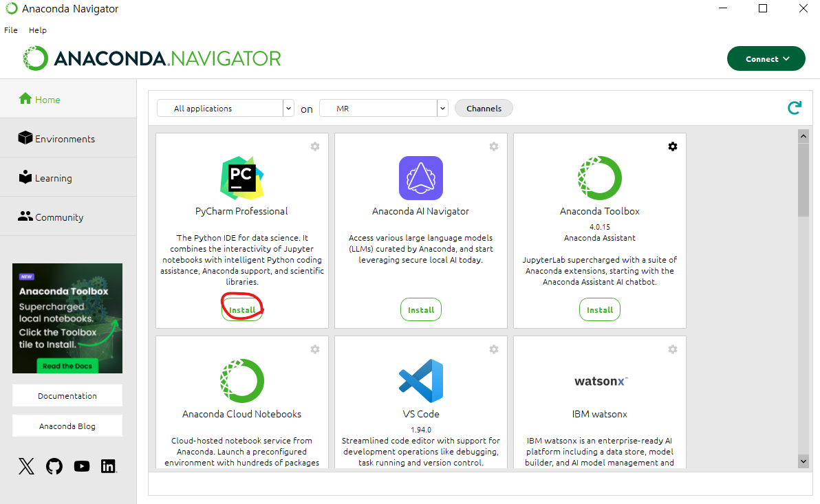Open the GitHub social icon
Viewport: 820px width, 504px height.
(54, 465)
